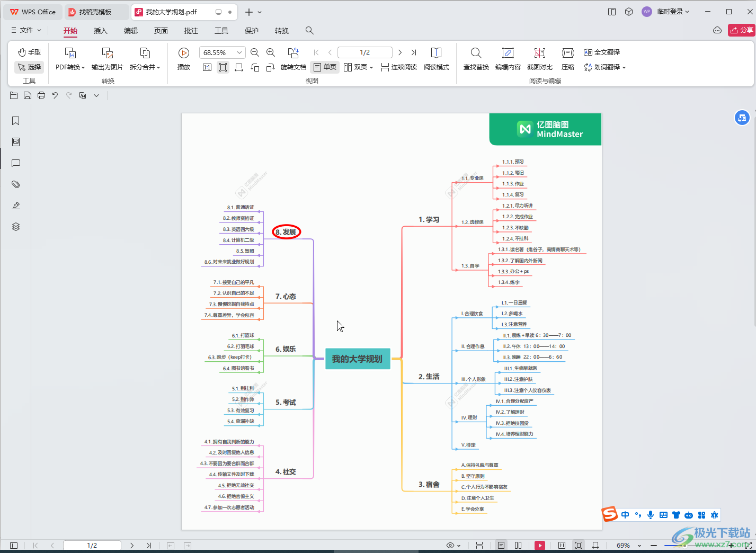Open eye protection dropdown in status bar
This screenshot has width=756, height=553.
[453, 545]
